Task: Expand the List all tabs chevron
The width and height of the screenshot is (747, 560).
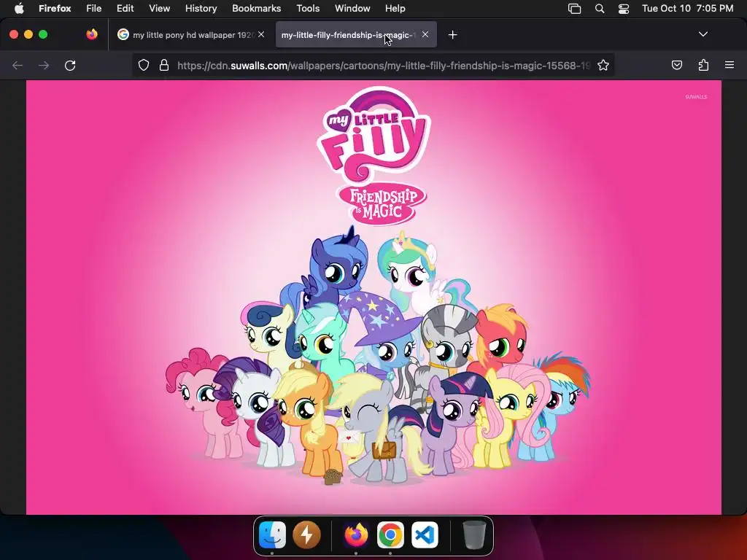Action: click(703, 34)
